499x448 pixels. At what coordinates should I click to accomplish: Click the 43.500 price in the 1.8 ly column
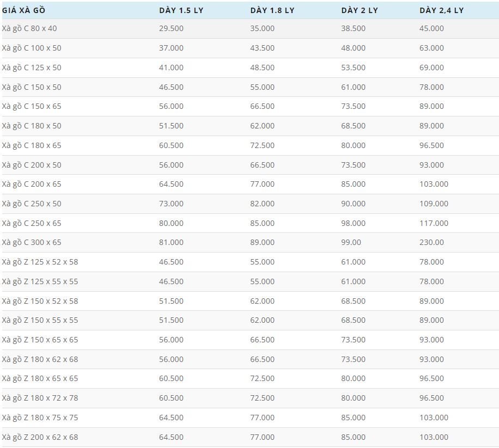(x=262, y=48)
